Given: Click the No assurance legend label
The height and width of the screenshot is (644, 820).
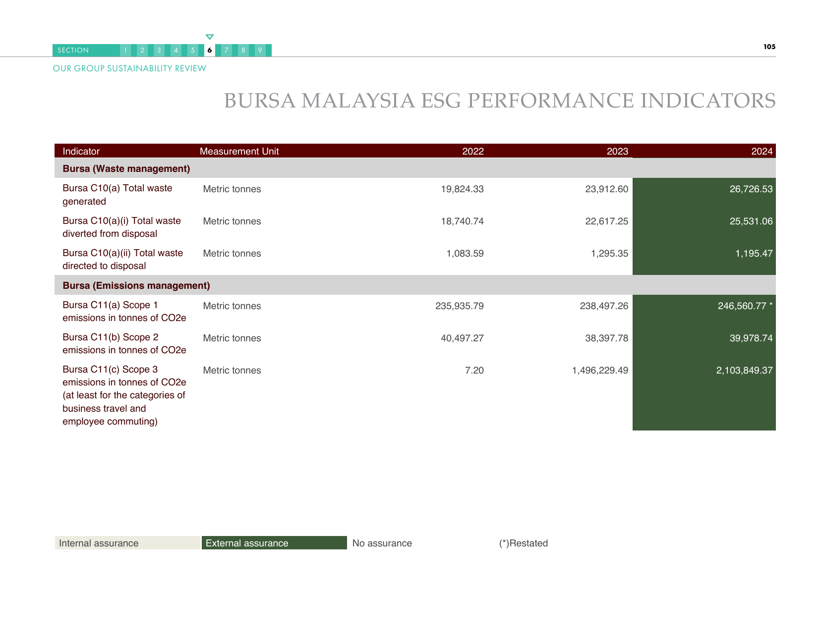Looking at the screenshot, I should pyautogui.click(x=382, y=543).
